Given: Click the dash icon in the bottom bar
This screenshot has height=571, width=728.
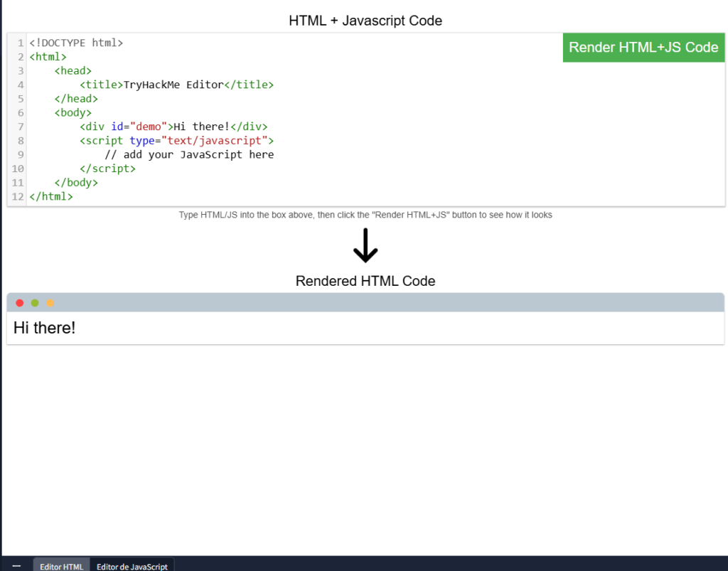Looking at the screenshot, I should tap(16, 566).
